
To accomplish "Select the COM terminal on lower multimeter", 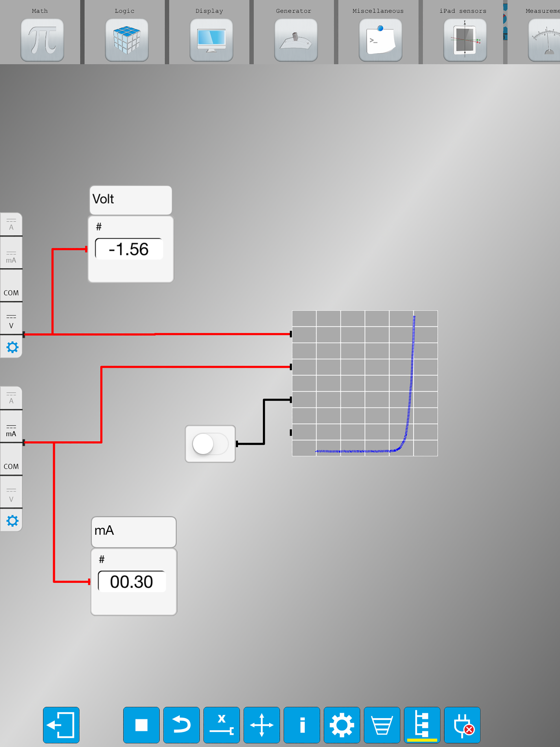I will click(x=11, y=459).
